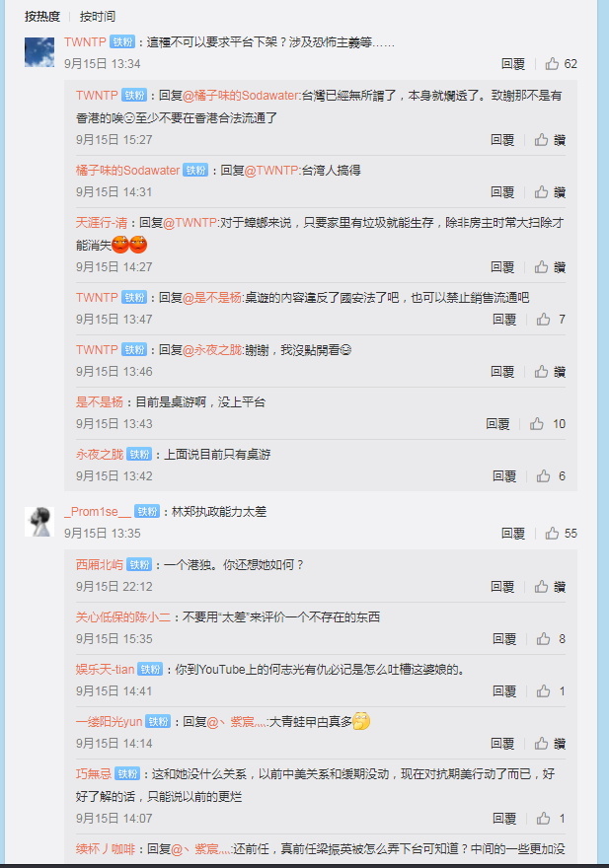
Task: Like TWNTP's top comment with 62 likes
Action: 552,64
